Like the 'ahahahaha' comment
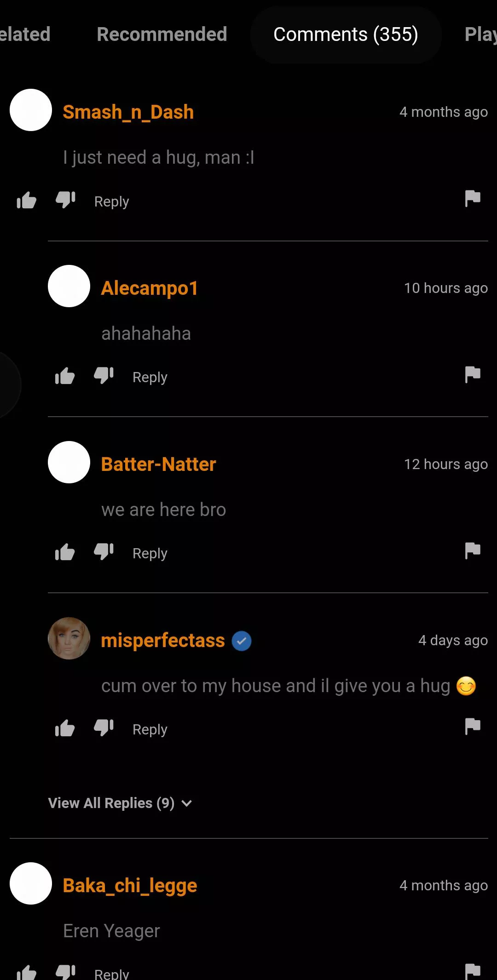Image resolution: width=497 pixels, height=980 pixels. coord(64,376)
